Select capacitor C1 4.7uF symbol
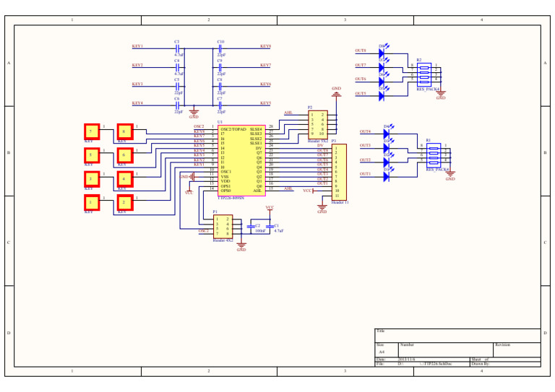The width and height of the screenshot is (555, 392). coord(270,226)
